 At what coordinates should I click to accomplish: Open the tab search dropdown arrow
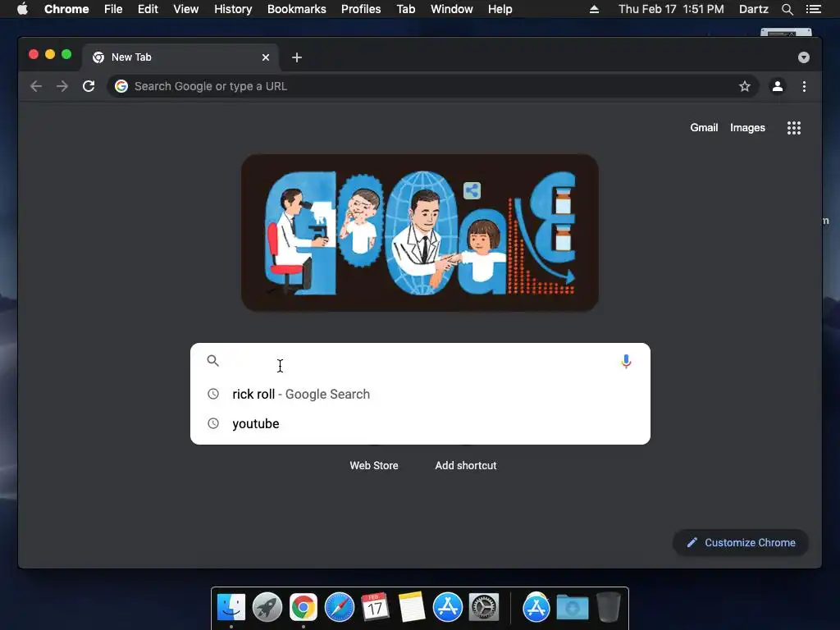pos(804,57)
